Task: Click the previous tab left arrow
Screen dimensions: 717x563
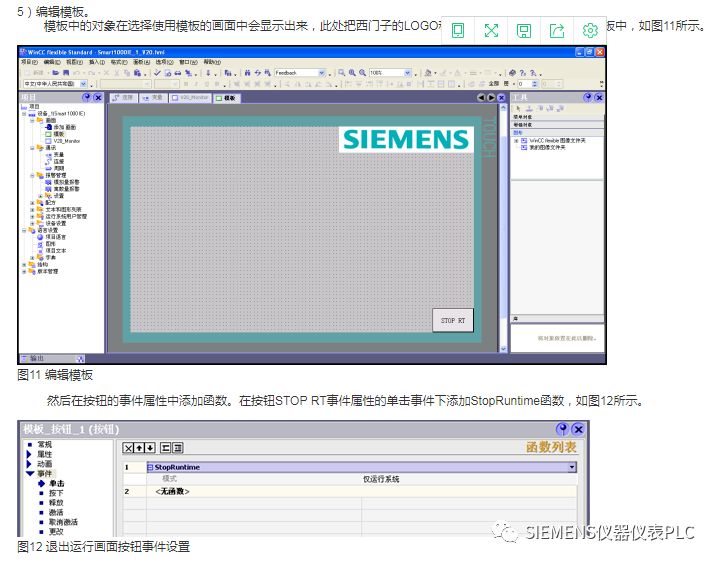Action: pos(481,97)
